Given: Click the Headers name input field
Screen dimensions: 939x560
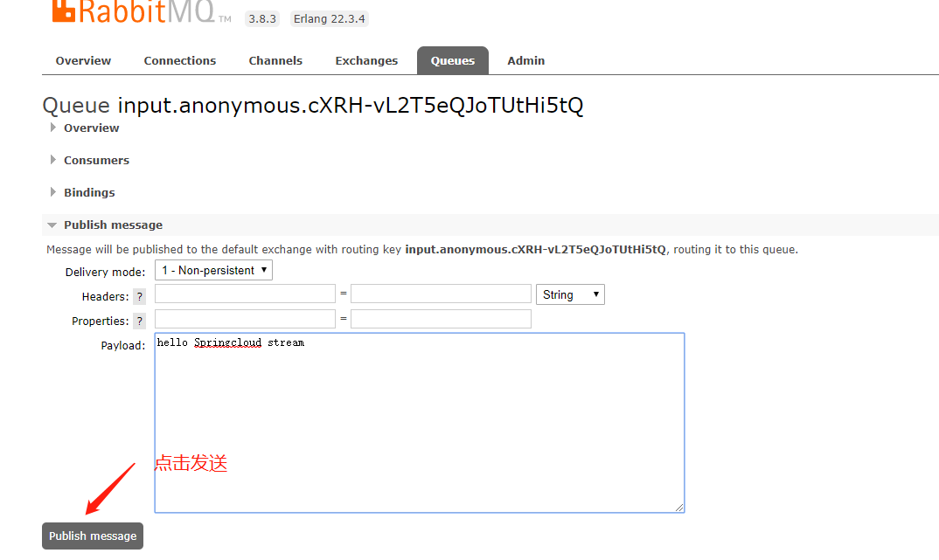Looking at the screenshot, I should click(x=245, y=294).
